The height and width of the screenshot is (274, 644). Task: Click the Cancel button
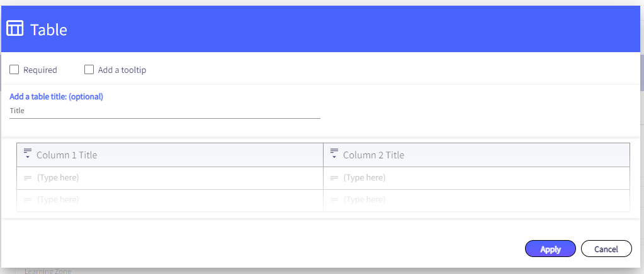point(606,249)
